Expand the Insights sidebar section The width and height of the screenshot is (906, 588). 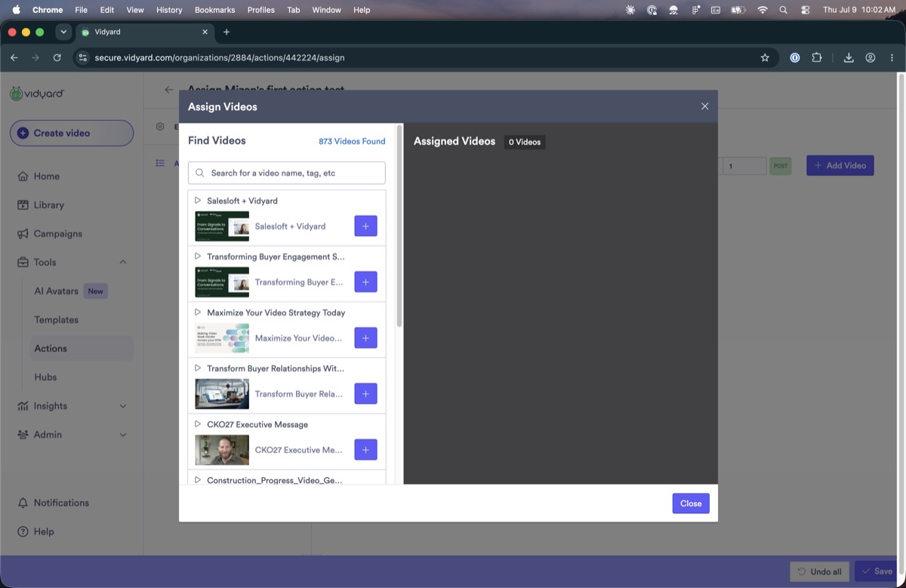click(123, 406)
